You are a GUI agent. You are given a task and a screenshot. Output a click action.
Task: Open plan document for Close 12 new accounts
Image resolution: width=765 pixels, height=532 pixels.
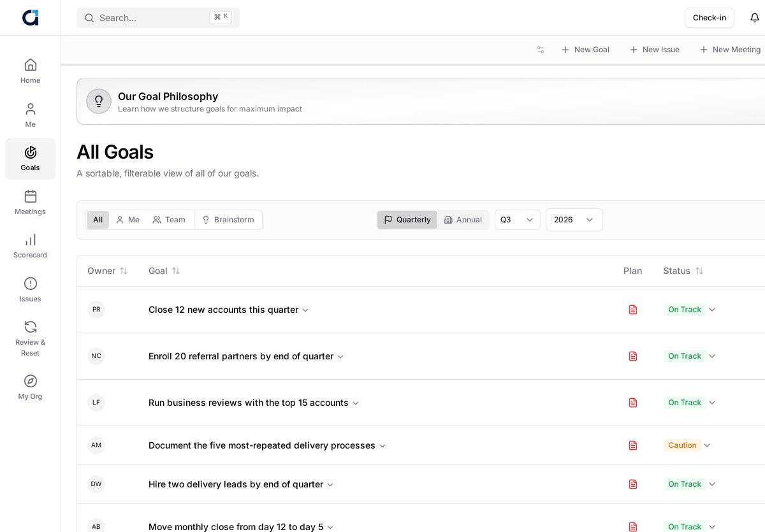point(633,310)
